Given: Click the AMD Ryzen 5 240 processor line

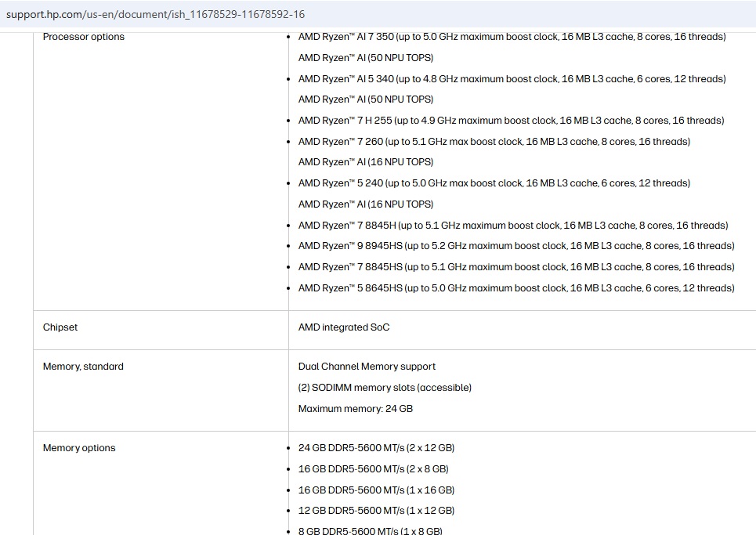Looking at the screenshot, I should point(494,183).
